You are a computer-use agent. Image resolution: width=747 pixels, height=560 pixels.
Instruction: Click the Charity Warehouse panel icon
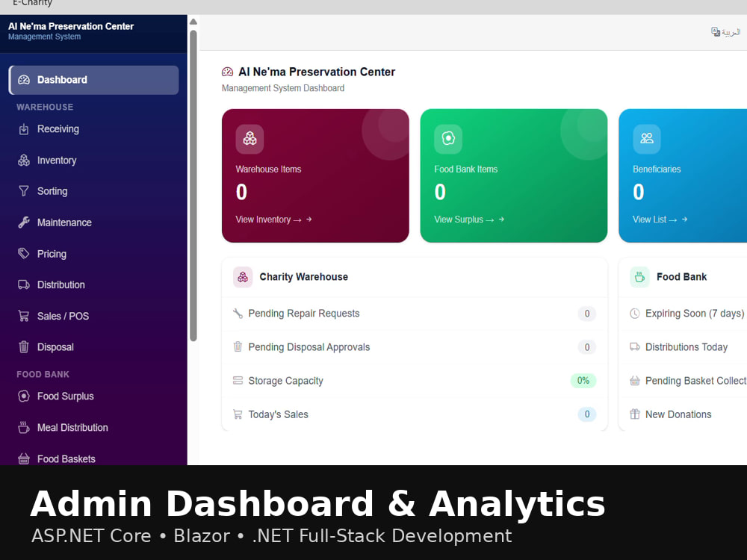[243, 277]
